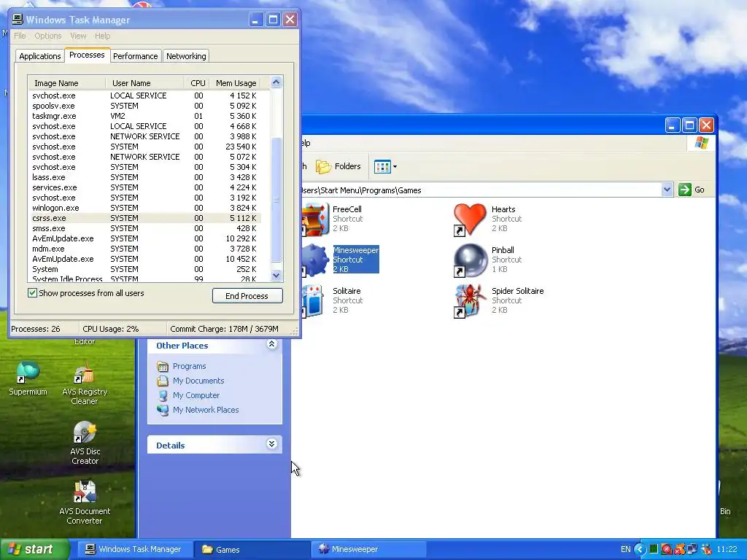Select the mdm.exe process row
Image resolution: width=747 pixels, height=560 pixels.
(144, 249)
